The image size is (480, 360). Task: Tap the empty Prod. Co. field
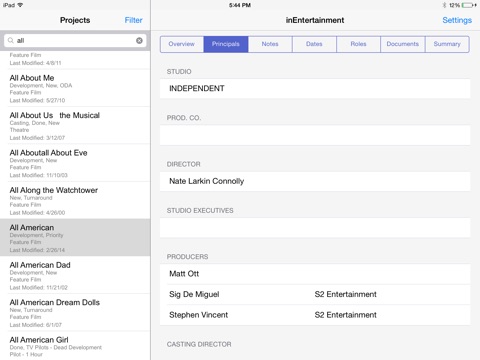(x=315, y=135)
